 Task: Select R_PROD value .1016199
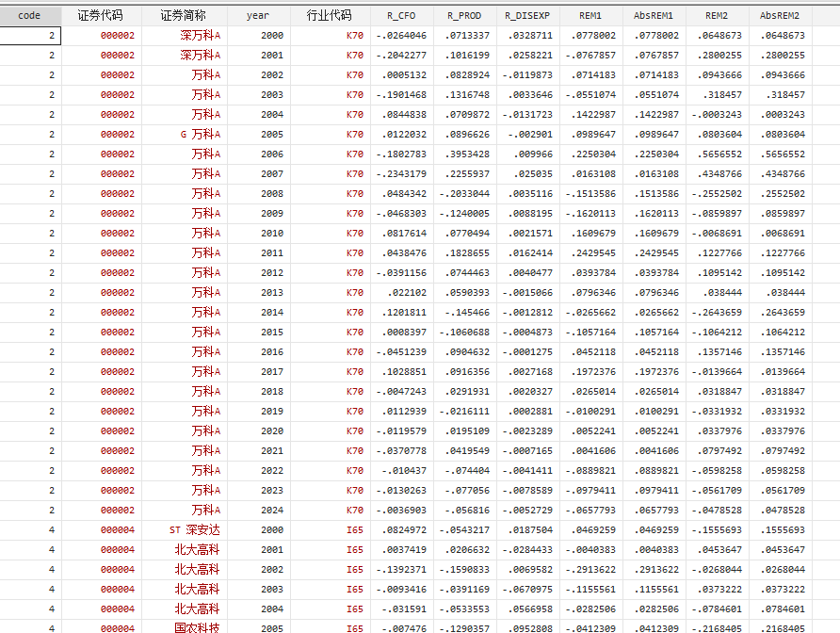tap(467, 56)
